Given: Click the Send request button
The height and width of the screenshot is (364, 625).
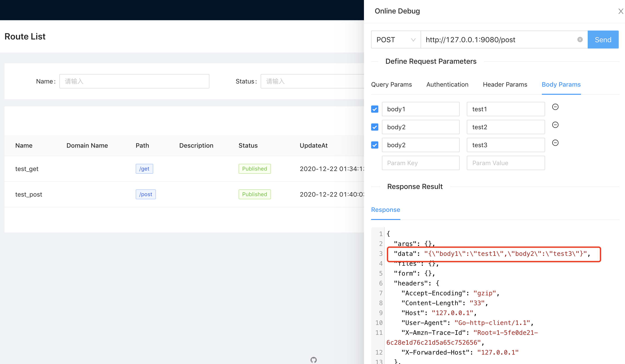Looking at the screenshot, I should (x=603, y=40).
